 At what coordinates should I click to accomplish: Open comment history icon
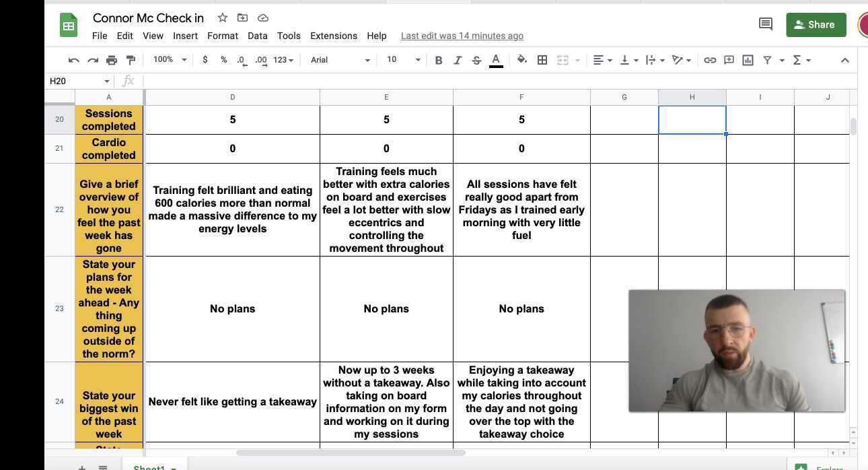[x=765, y=24]
